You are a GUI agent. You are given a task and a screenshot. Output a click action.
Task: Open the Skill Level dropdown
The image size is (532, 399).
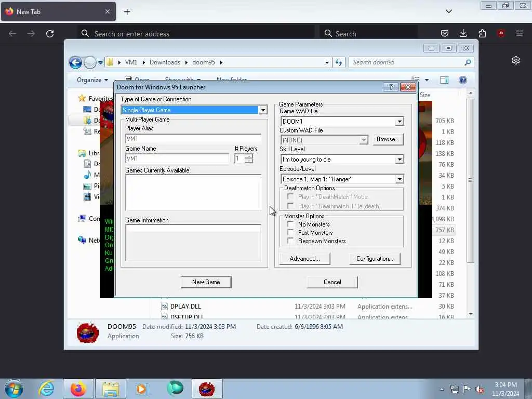pos(400,159)
